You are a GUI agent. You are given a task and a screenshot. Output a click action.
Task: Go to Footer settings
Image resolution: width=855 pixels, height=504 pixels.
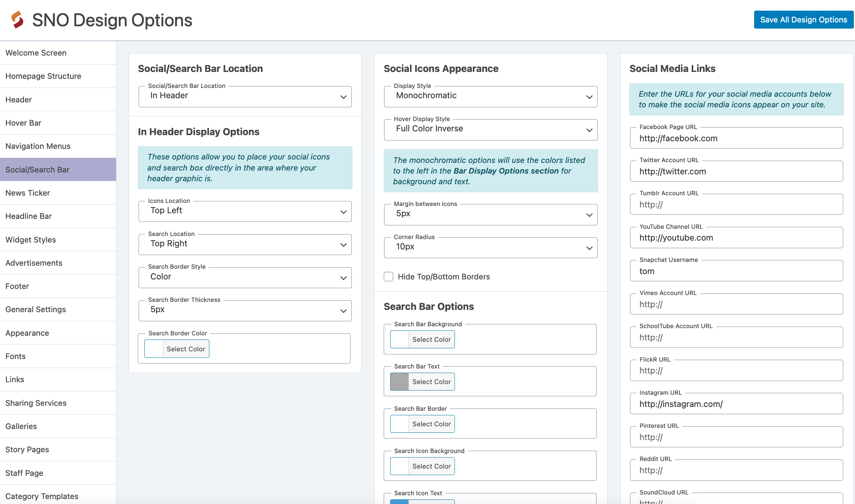pos(58,286)
